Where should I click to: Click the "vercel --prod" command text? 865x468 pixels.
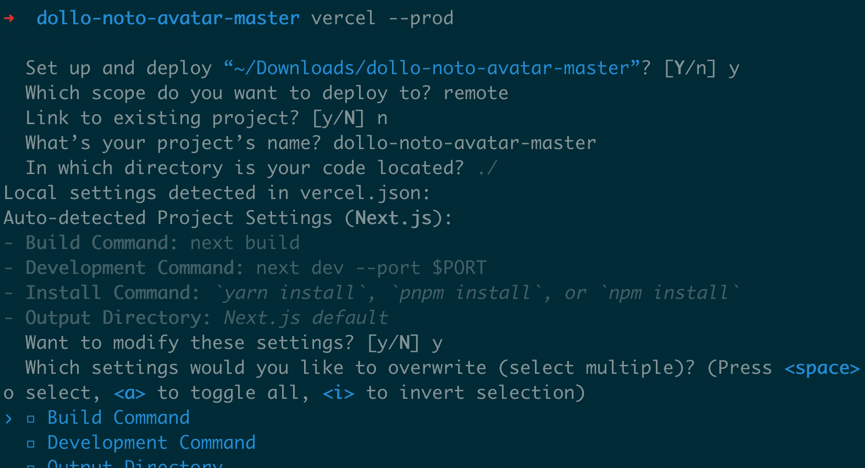(x=382, y=18)
